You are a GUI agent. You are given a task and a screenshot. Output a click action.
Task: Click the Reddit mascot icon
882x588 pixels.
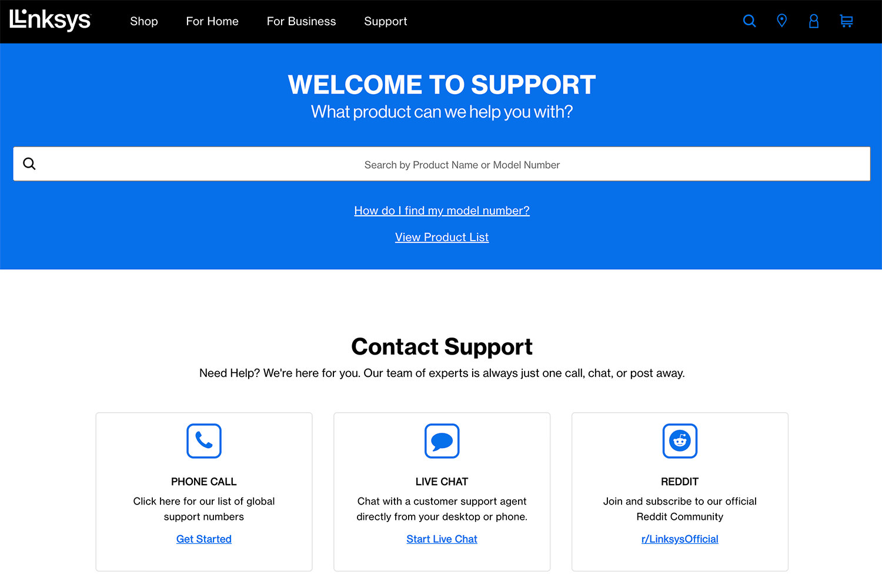click(680, 441)
